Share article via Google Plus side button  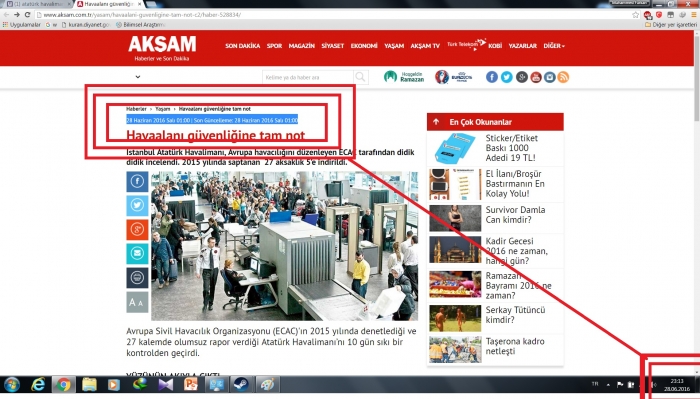tap(137, 229)
